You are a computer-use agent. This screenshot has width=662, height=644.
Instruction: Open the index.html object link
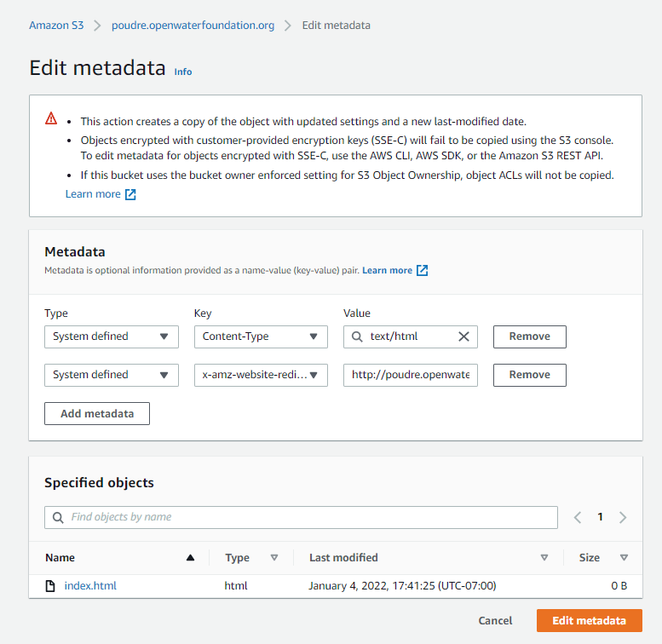(x=90, y=586)
